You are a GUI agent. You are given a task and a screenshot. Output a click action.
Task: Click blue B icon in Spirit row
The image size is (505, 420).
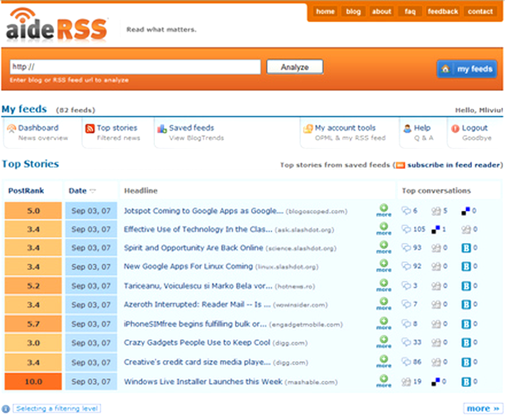click(x=466, y=248)
